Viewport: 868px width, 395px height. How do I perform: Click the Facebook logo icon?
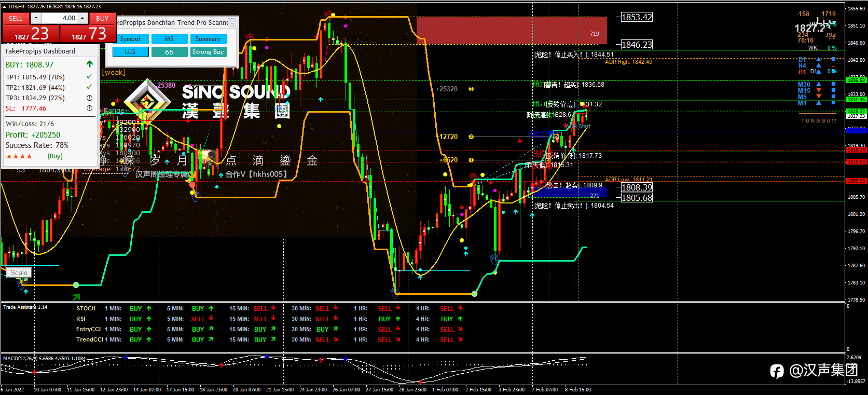click(777, 371)
